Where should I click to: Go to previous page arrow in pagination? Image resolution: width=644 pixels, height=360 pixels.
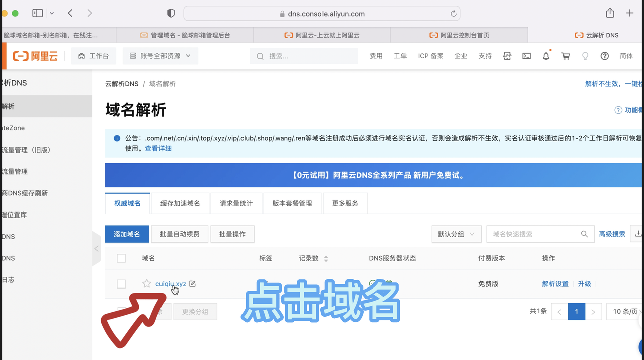pos(559,312)
